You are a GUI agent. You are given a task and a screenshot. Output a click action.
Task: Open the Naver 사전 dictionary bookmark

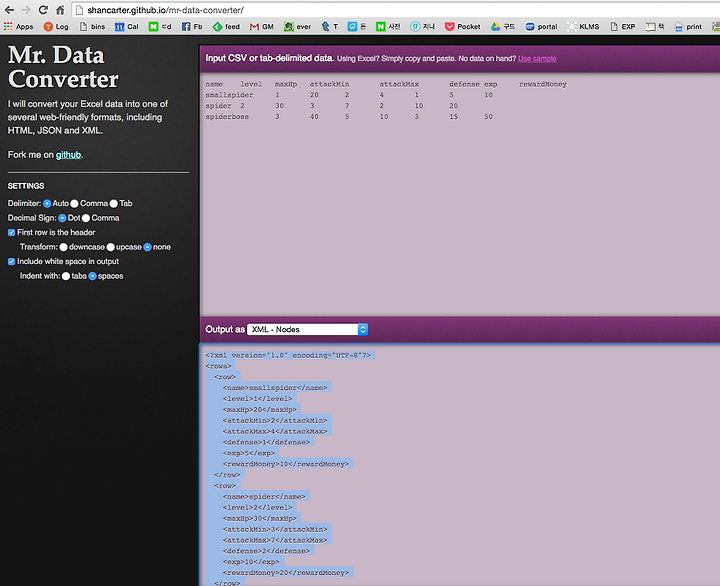click(388, 27)
